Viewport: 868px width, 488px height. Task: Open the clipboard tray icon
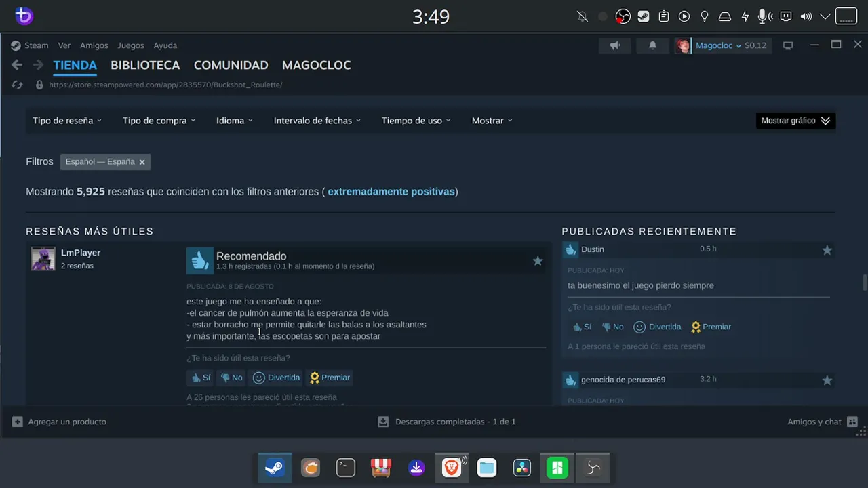(664, 16)
